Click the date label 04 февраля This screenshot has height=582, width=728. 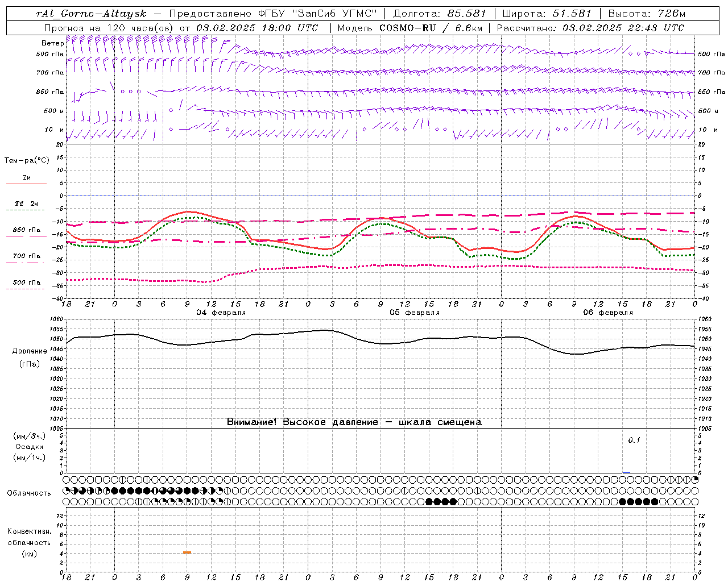[221, 313]
